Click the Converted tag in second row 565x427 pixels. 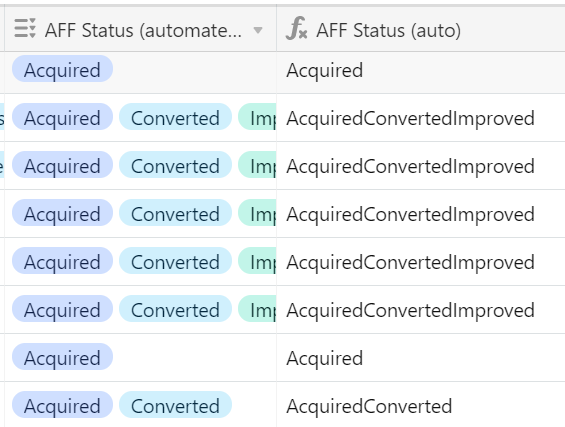(175, 117)
